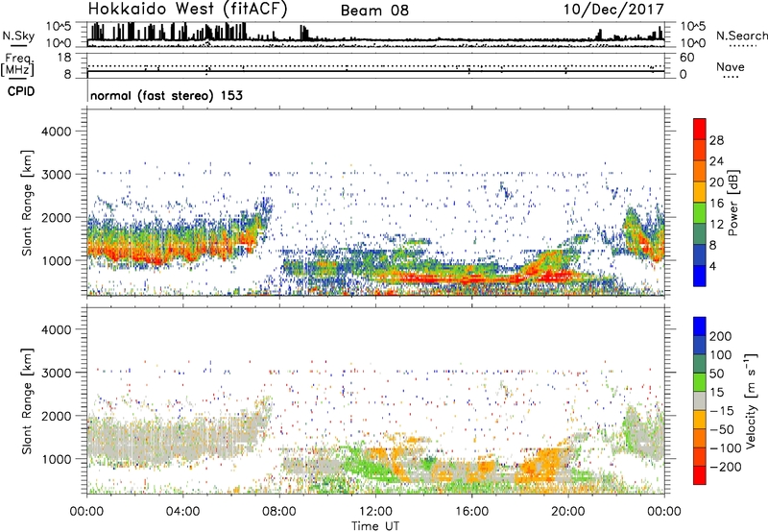Click '1000' on the velocity panel axis

tap(56, 459)
